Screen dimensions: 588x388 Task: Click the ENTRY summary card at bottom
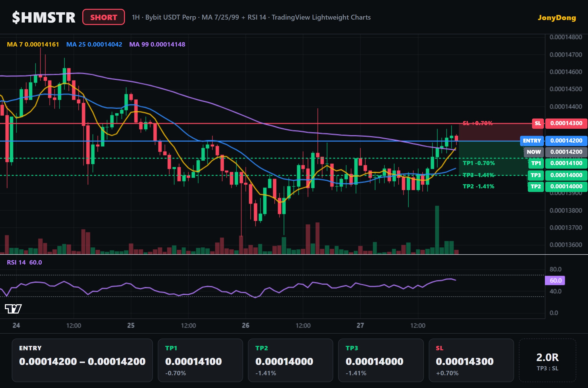[82, 360]
